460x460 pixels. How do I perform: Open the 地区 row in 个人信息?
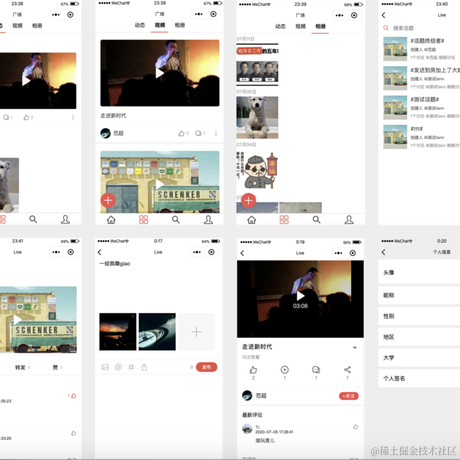[x=419, y=337]
